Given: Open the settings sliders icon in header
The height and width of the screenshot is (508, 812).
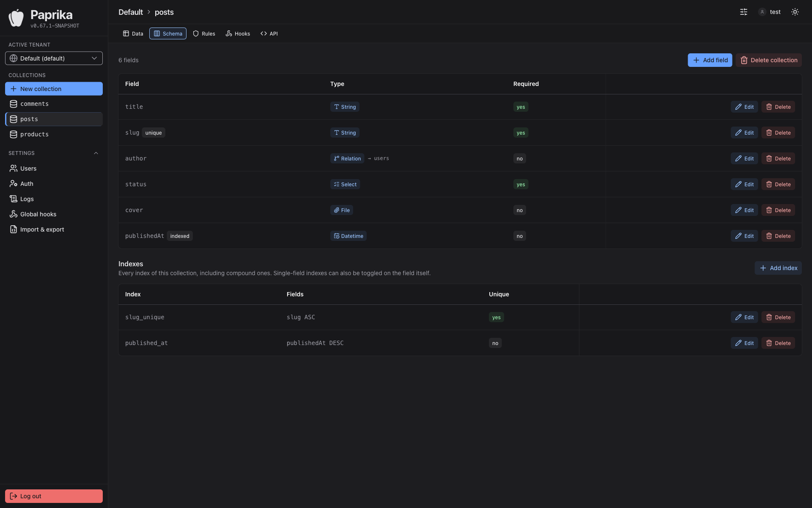Looking at the screenshot, I should (x=743, y=12).
